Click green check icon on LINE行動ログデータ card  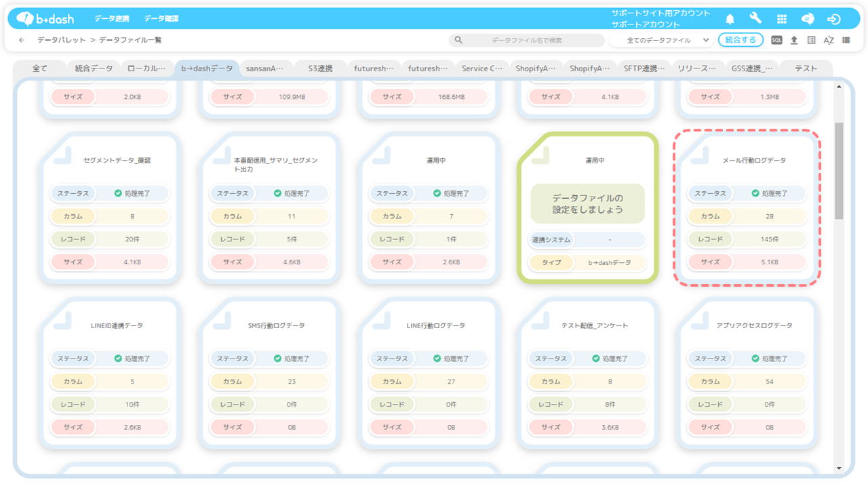pyautogui.click(x=437, y=359)
